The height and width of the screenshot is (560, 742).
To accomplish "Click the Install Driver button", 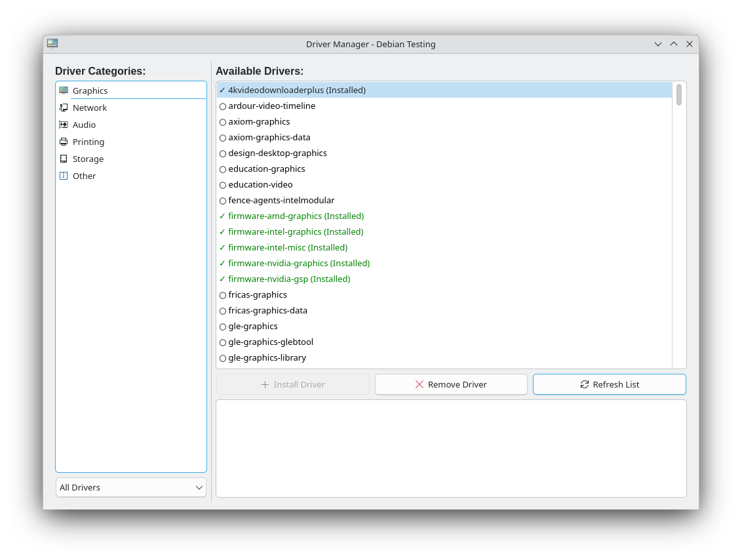I will 293,384.
